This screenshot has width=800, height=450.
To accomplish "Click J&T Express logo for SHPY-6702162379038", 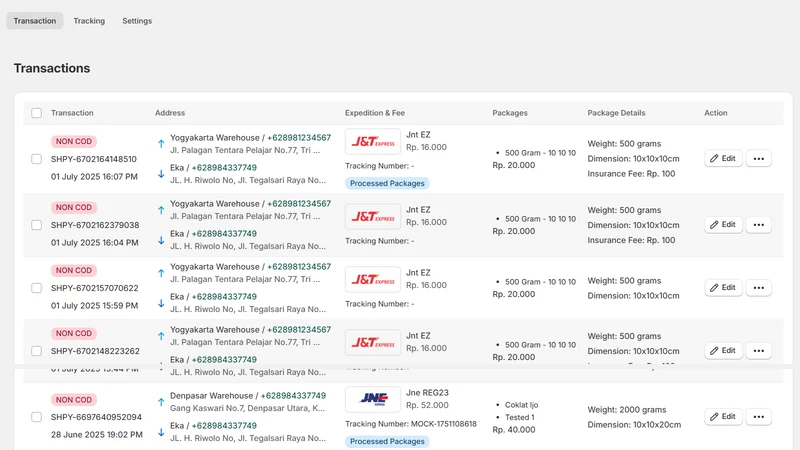I will (373, 216).
